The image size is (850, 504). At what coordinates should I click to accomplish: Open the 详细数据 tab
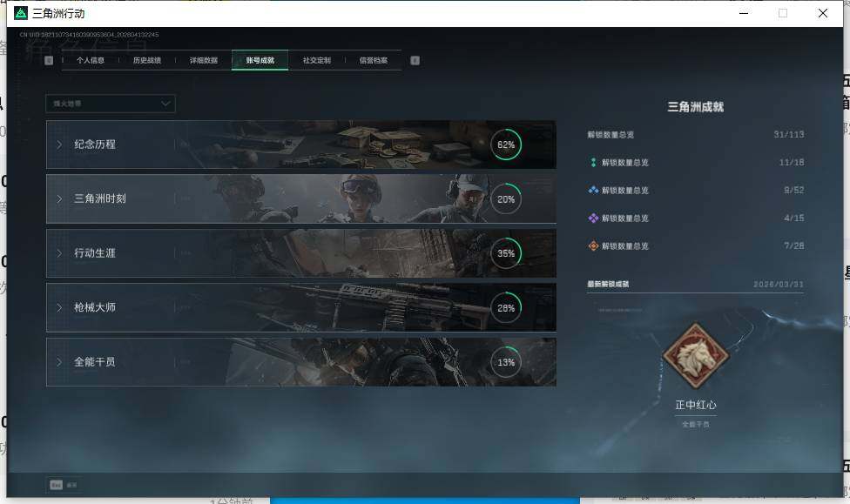(203, 60)
